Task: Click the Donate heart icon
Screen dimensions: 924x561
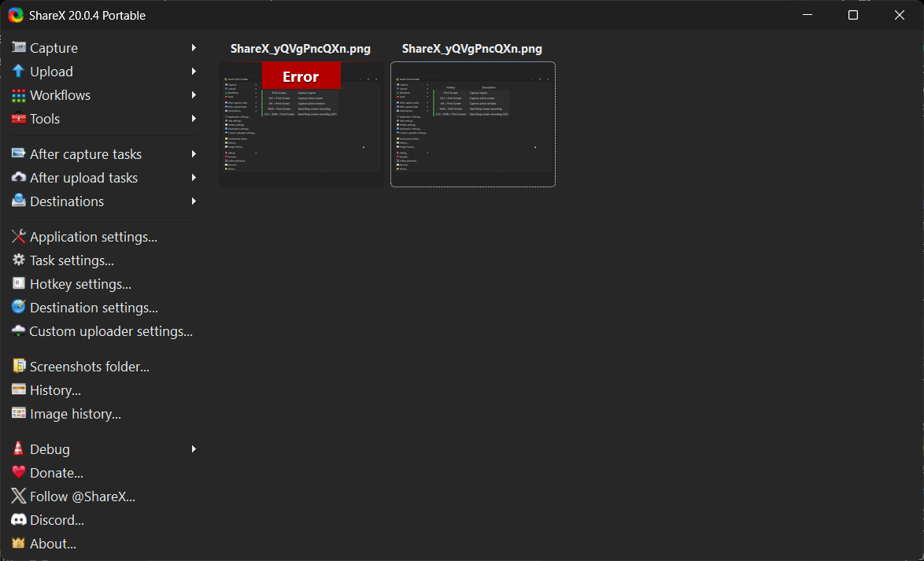Action: pos(19,472)
